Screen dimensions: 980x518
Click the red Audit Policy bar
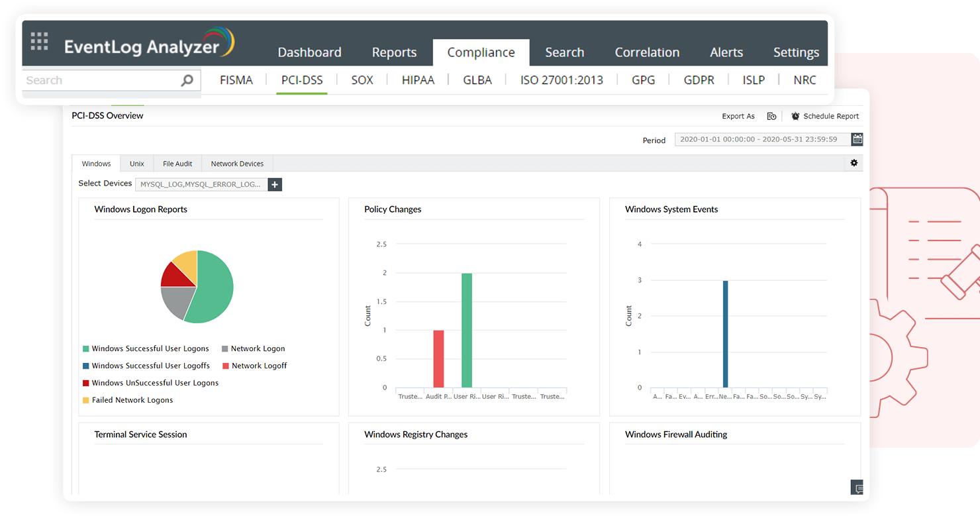tap(438, 358)
